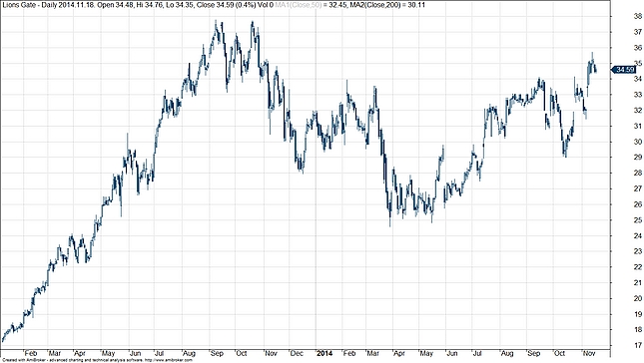Click the 22 price axis label
Viewport: 644px width, 363px height.
[x=638, y=267]
